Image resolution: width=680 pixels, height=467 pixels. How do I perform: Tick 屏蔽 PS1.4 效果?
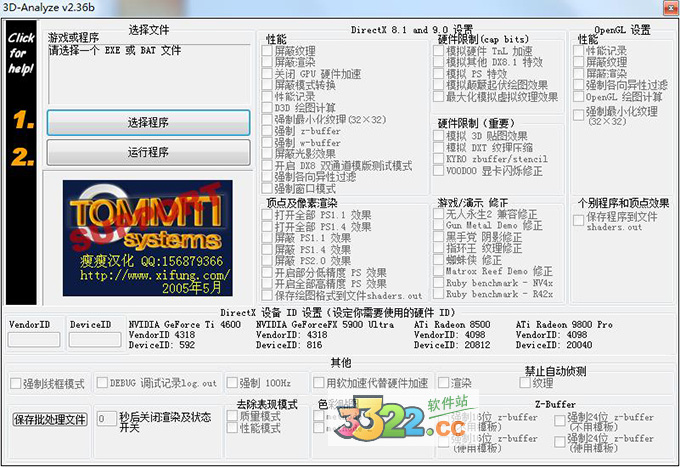pos(267,250)
